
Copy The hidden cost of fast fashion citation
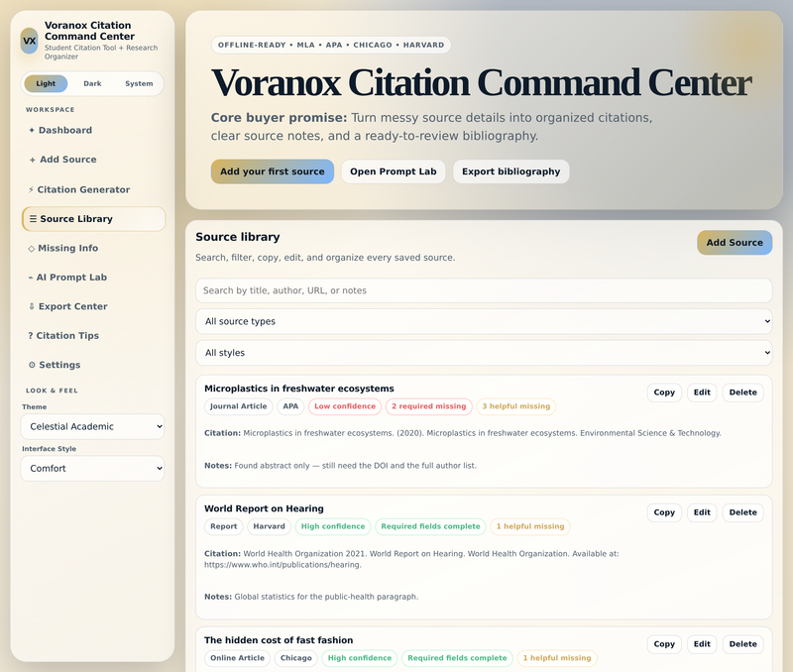click(664, 644)
